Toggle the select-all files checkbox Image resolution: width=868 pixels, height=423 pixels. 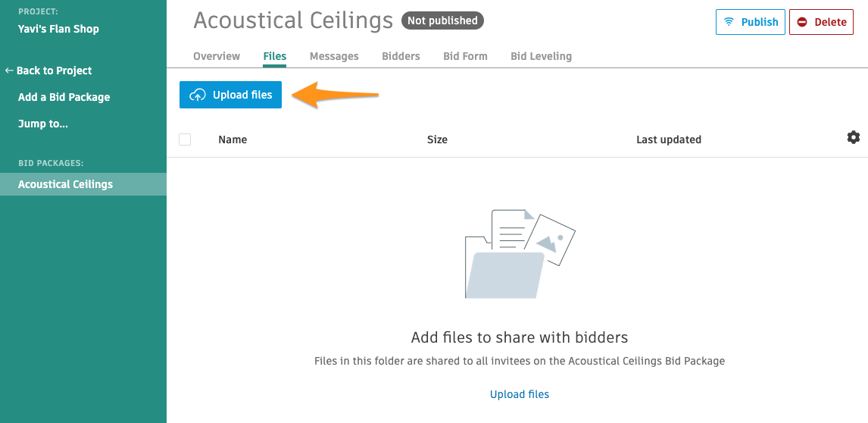click(185, 139)
